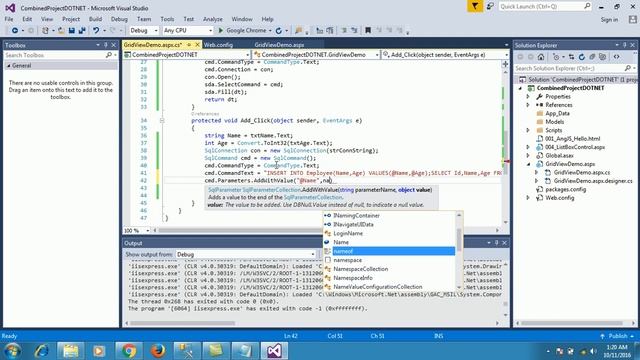The image size is (640, 360).
Task: Click the Save icon in toolbar
Action: pyautogui.click(x=72, y=31)
